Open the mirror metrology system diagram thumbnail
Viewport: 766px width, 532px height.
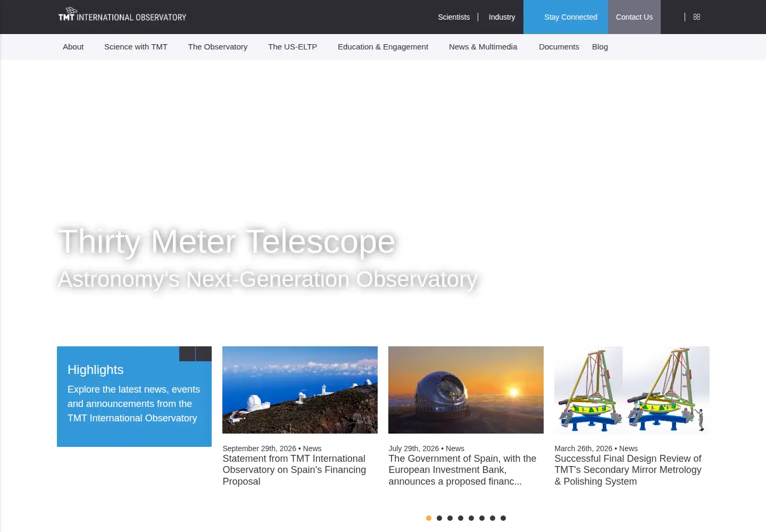(x=632, y=390)
